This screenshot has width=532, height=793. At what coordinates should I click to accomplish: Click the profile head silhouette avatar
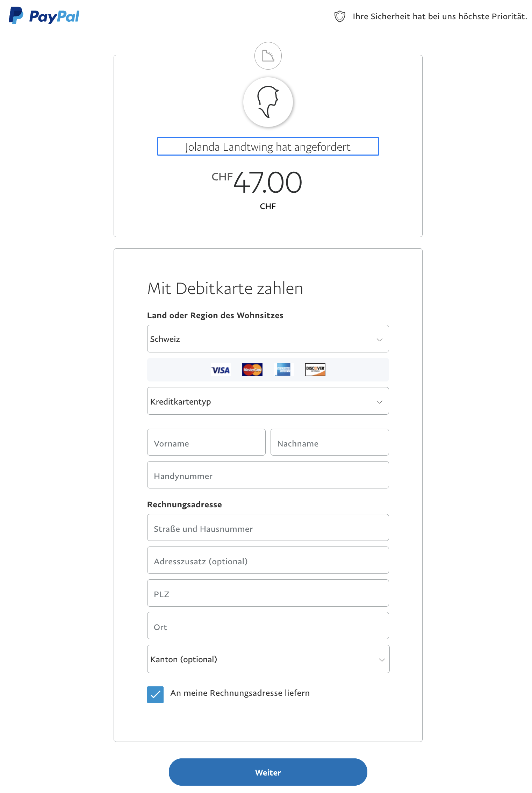(268, 102)
